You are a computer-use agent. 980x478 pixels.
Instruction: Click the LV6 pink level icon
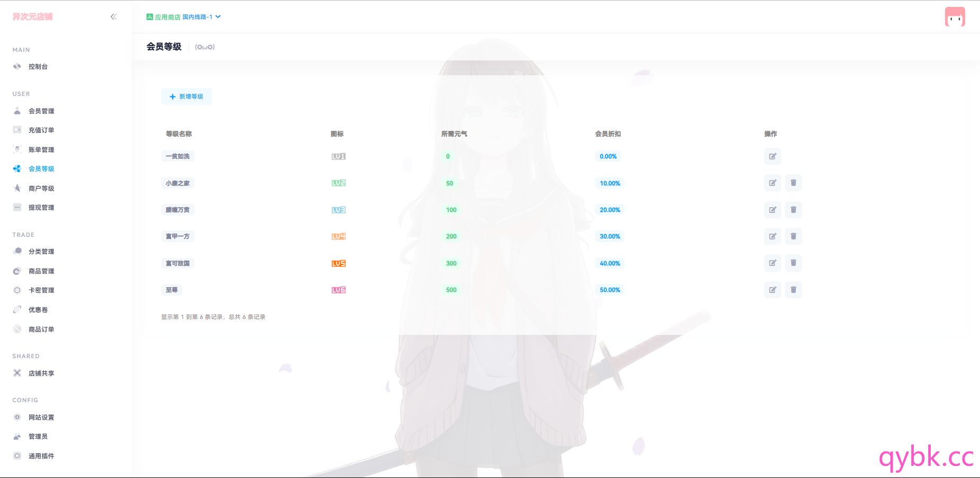pos(338,290)
